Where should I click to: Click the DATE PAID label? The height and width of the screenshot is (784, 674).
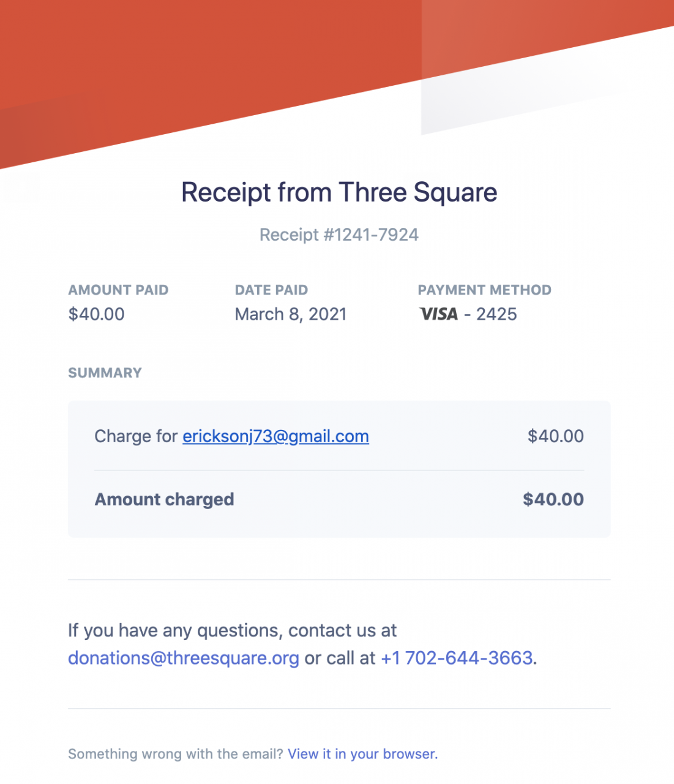271,290
